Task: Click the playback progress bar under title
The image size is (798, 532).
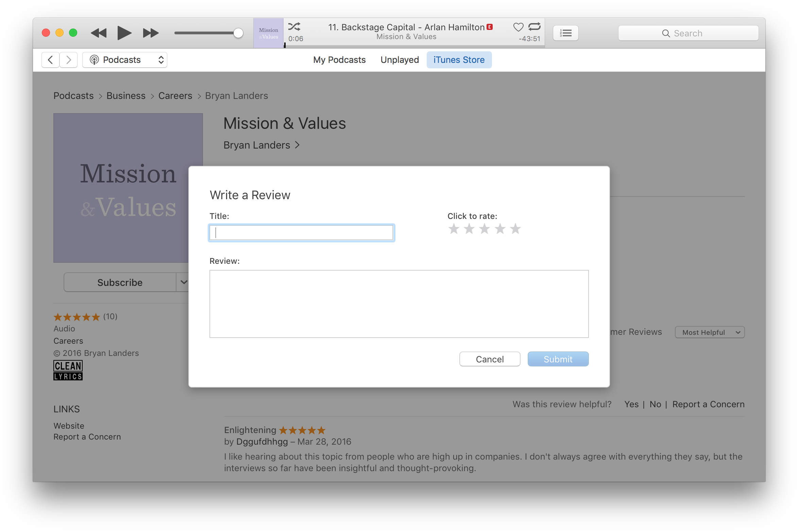Action: [x=414, y=46]
